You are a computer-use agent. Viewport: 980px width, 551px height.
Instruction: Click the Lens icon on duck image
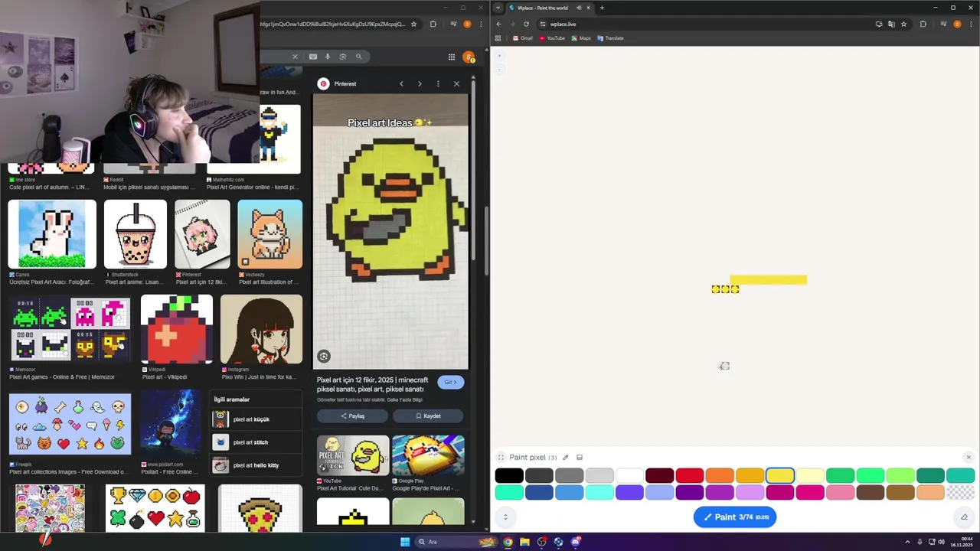click(x=324, y=357)
